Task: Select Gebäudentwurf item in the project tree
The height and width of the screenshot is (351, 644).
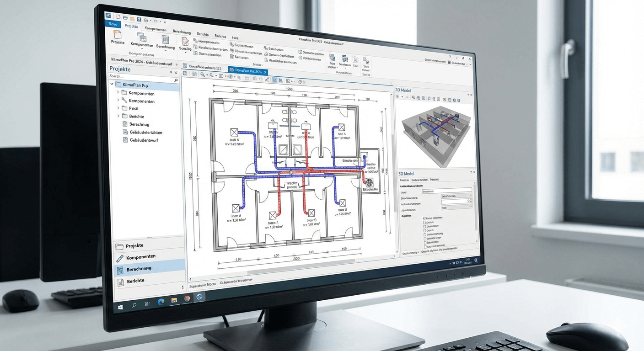Action: coord(140,140)
